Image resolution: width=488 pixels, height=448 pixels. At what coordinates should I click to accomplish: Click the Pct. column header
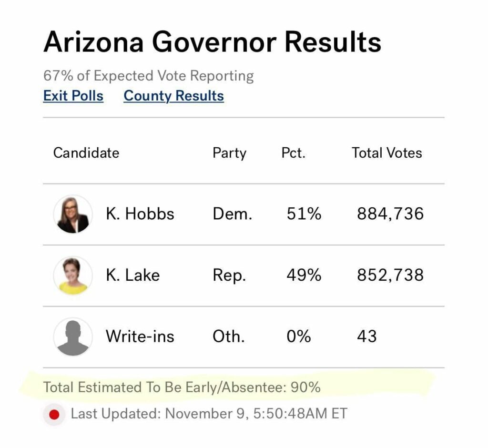pyautogui.click(x=293, y=153)
